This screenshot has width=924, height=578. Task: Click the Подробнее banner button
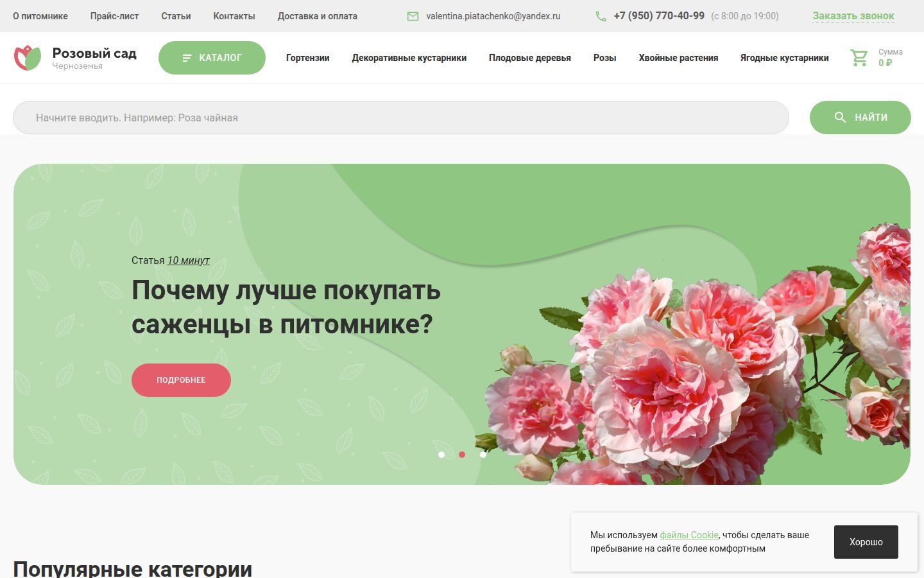coord(181,380)
